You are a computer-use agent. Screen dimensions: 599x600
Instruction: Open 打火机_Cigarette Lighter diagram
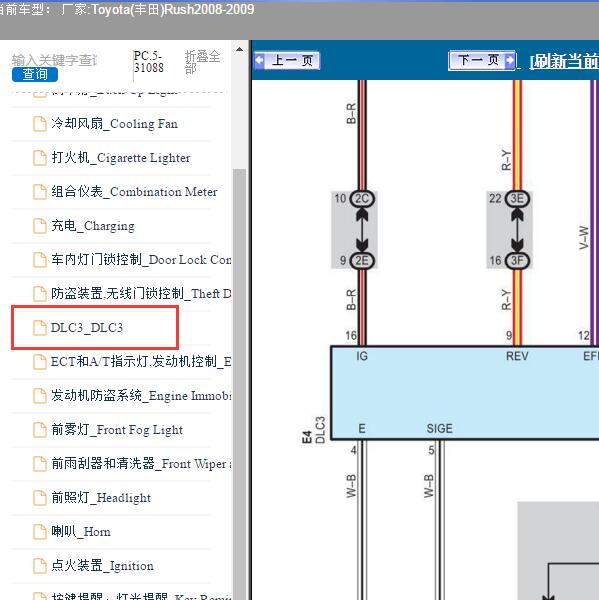pyautogui.click(x=121, y=158)
